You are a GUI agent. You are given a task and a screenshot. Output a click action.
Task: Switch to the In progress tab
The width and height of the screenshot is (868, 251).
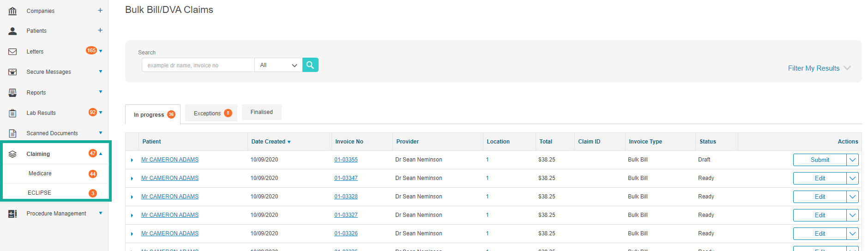click(x=153, y=114)
